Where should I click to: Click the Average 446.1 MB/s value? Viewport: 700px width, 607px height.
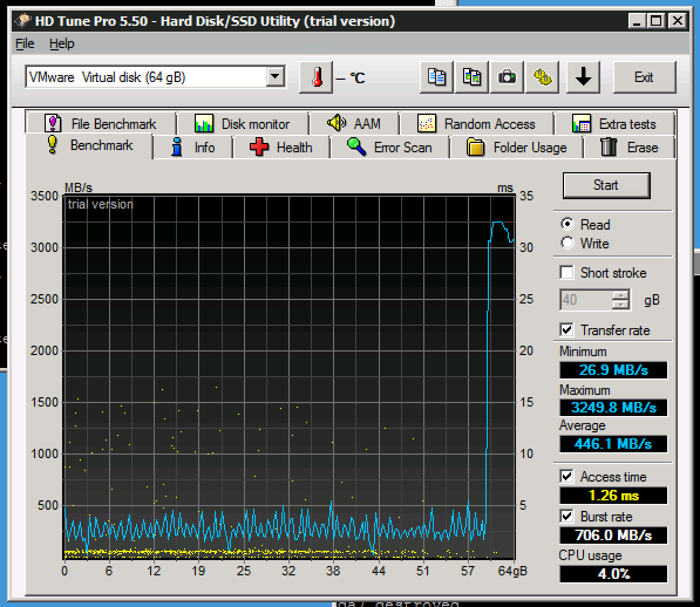coord(613,444)
